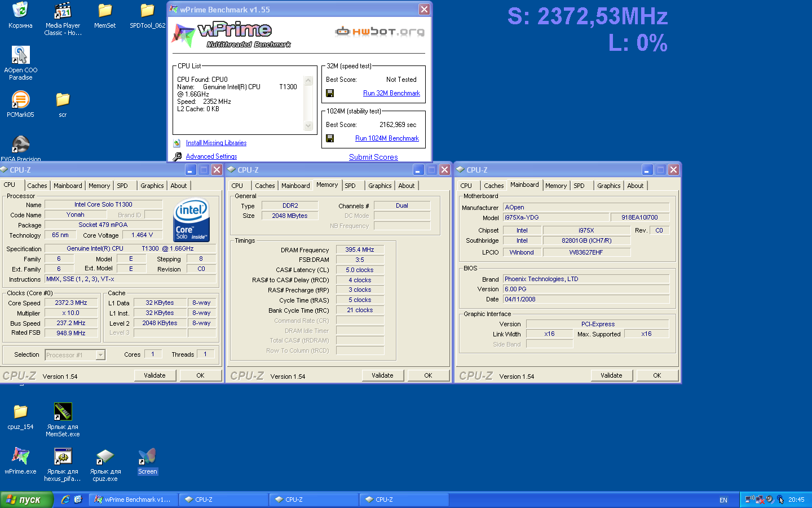Click Validate in left CPU-Z window
Image resolution: width=812 pixels, height=508 pixels.
[155, 375]
